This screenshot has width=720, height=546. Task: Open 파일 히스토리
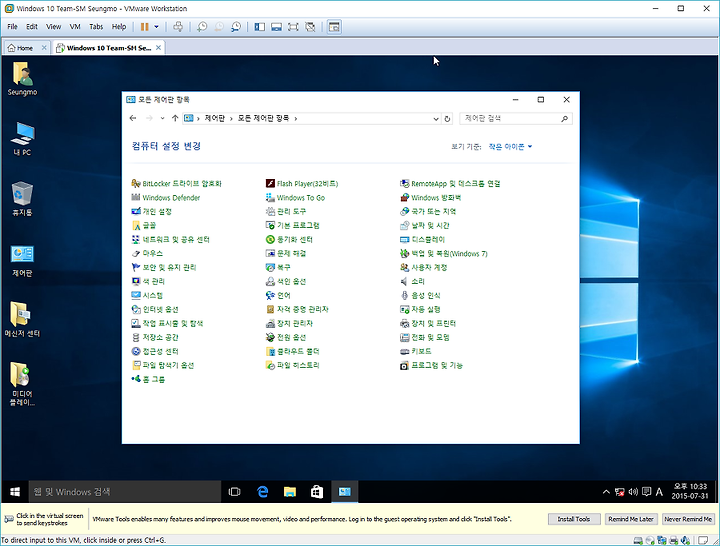tap(292, 365)
